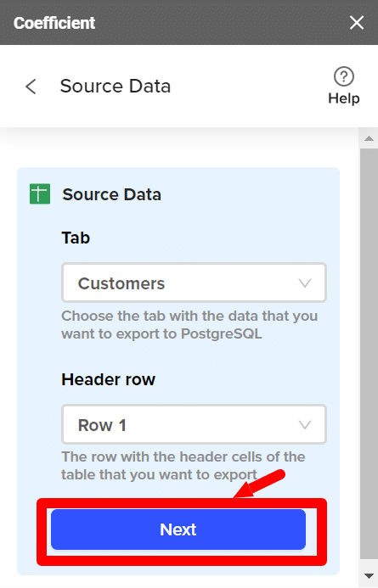
Task: Click the blue Next button
Action: point(178,529)
